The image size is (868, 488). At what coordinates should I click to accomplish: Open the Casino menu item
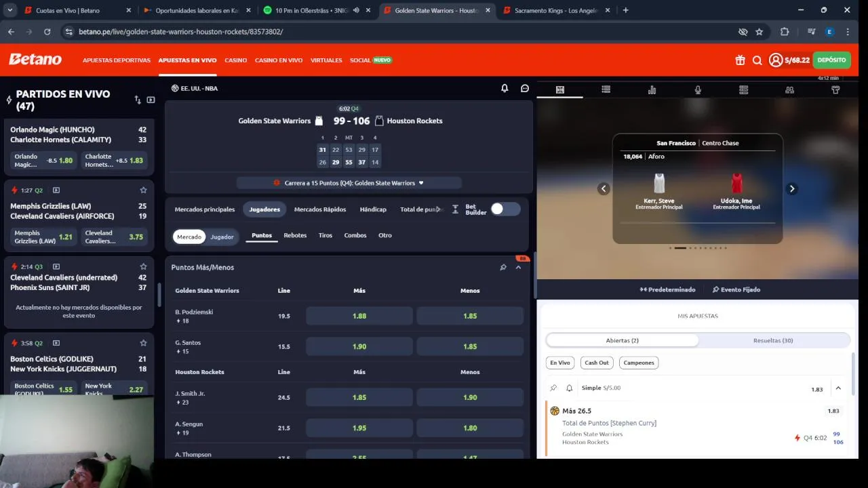(236, 60)
